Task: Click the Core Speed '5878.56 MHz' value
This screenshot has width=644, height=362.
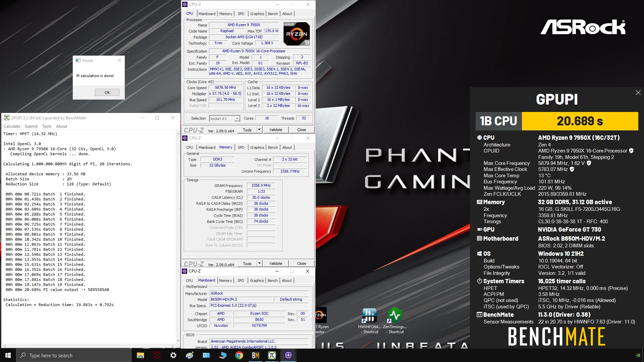Action: (x=225, y=87)
